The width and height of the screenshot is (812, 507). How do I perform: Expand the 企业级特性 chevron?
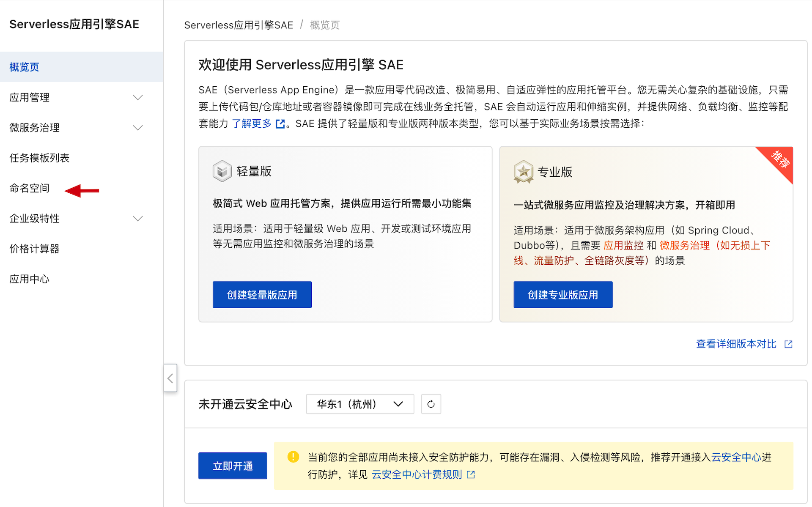pos(138,219)
